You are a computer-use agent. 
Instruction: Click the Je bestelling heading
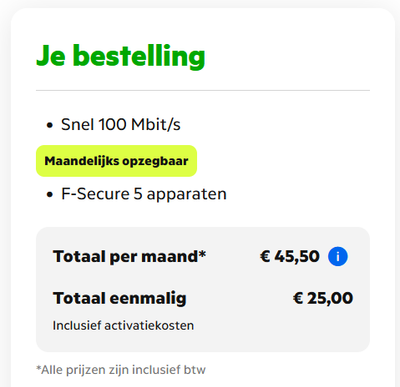pos(120,56)
